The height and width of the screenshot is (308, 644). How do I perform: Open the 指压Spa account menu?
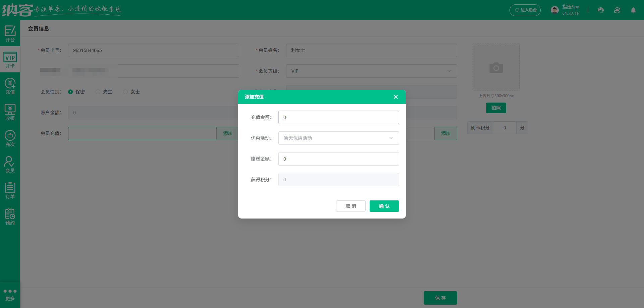565,10
